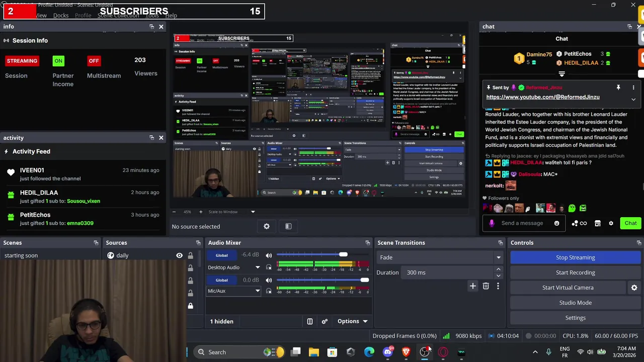Open the Profile menu

point(83,15)
